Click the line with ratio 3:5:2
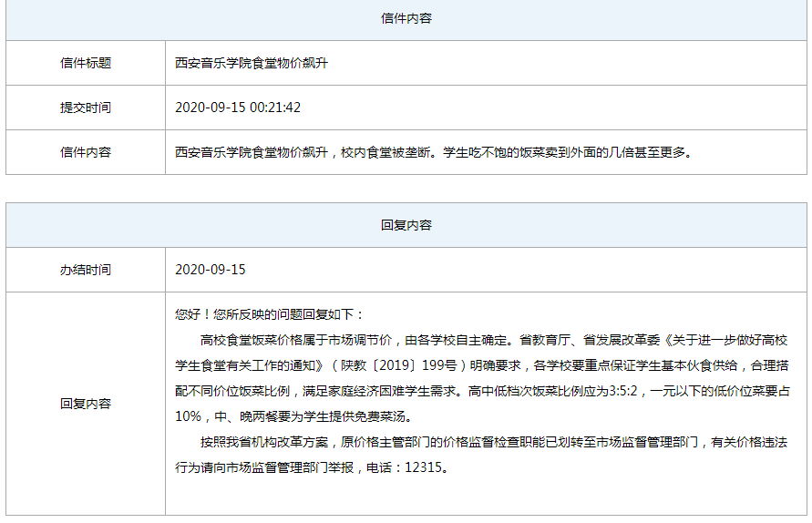The width and height of the screenshot is (812, 523). 483,391
